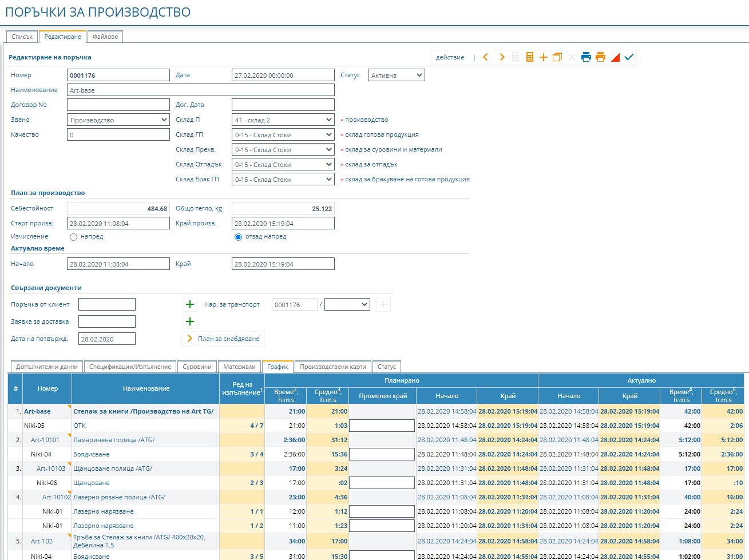Click Дата field '27.02.2020 00:00:00'
Viewport: 749px width, 560px height.
[283, 75]
